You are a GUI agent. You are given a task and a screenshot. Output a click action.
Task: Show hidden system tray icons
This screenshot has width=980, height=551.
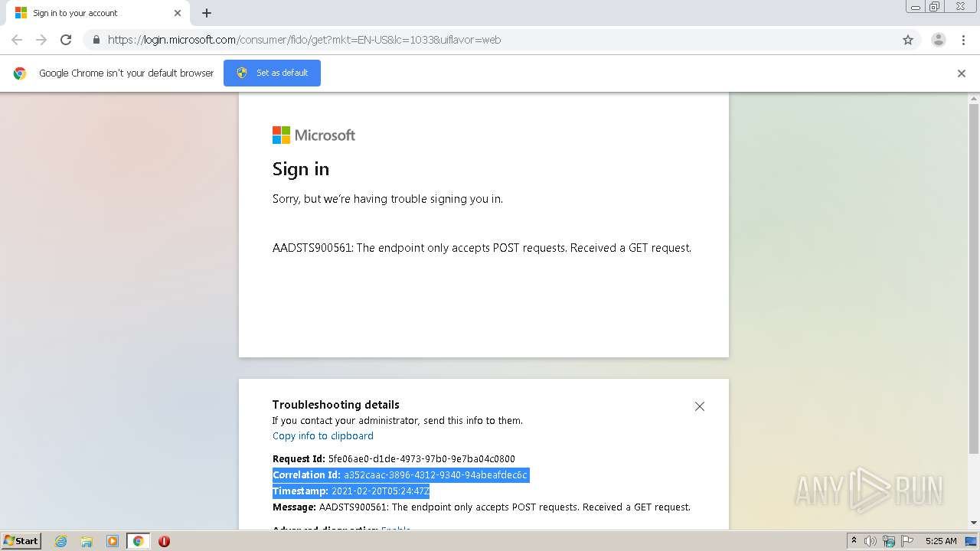854,541
